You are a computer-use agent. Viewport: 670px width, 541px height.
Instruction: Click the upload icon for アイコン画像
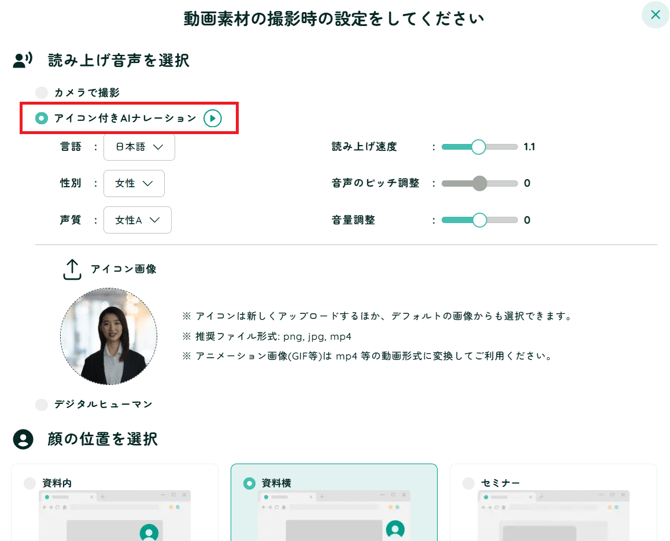72,269
